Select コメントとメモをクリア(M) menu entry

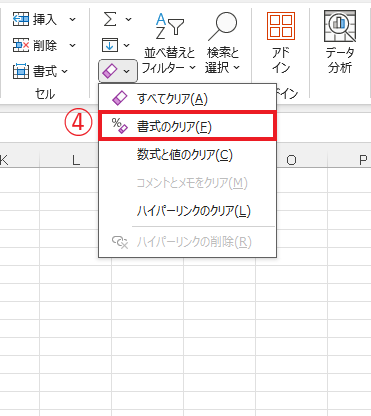[187, 183]
